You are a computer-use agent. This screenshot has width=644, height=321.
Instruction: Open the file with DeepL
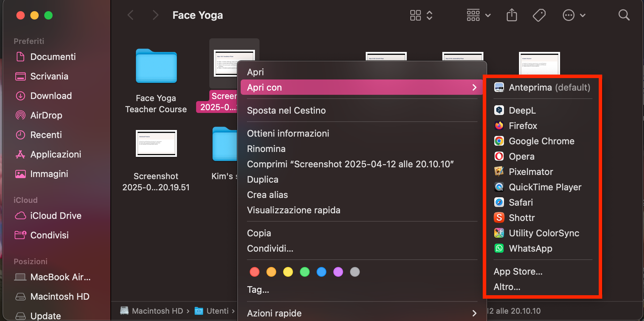[x=522, y=110]
